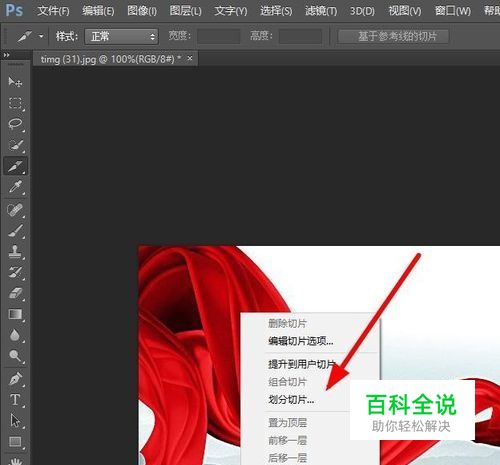Choose 划分切片... in context menu

pyautogui.click(x=291, y=399)
